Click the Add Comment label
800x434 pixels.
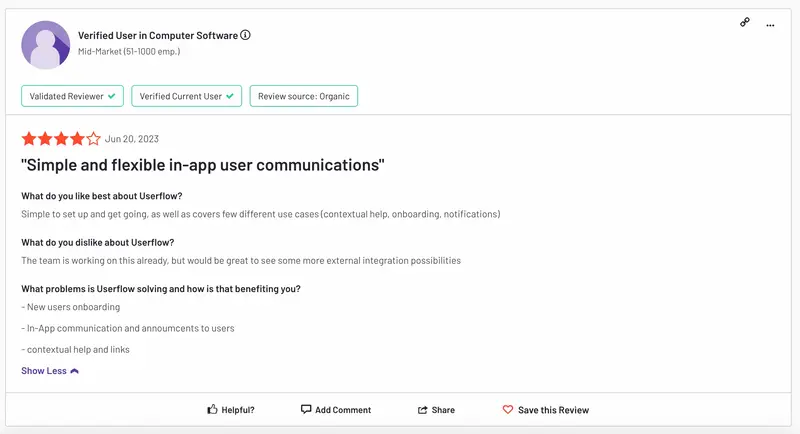(x=343, y=410)
